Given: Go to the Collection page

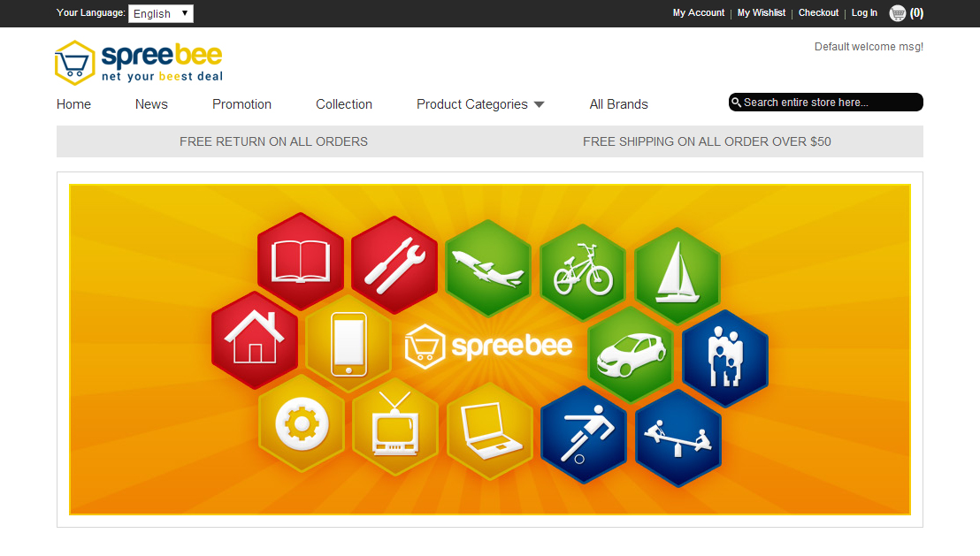Looking at the screenshot, I should click(344, 104).
